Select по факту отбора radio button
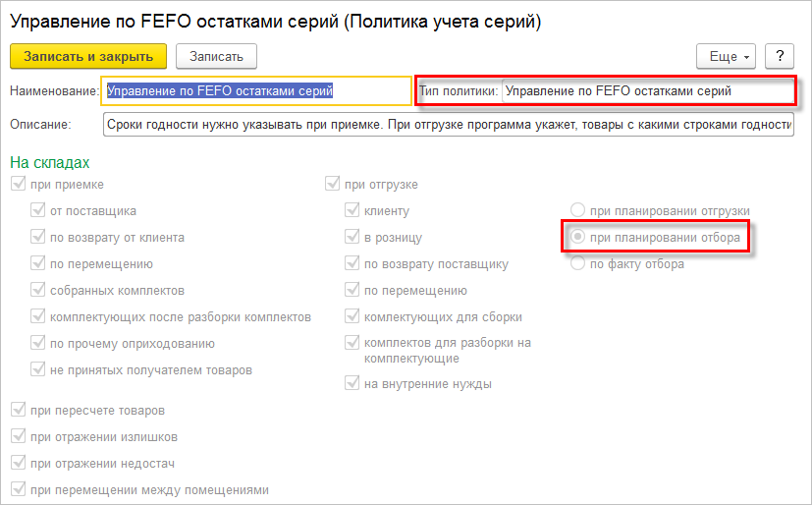This screenshot has height=505, width=812. pos(578,263)
